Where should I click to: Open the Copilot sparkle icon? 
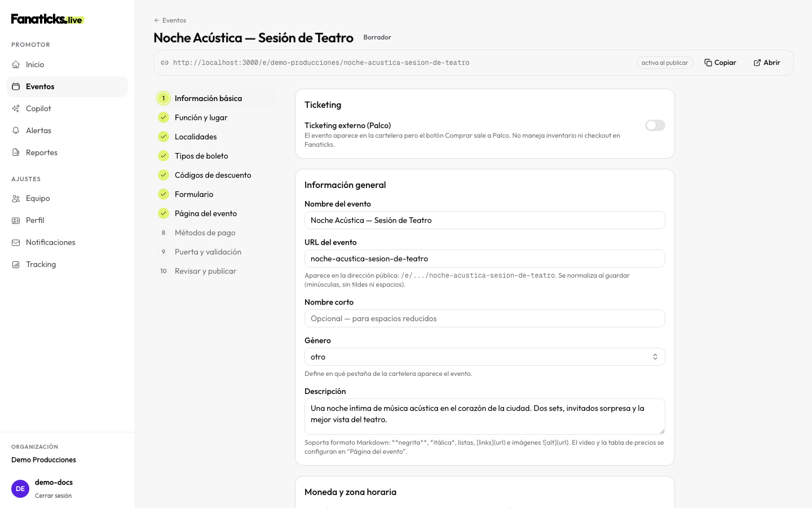16,108
